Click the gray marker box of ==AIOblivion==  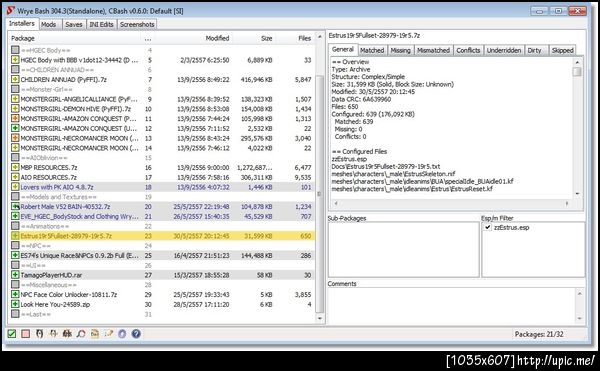[x=15, y=158]
